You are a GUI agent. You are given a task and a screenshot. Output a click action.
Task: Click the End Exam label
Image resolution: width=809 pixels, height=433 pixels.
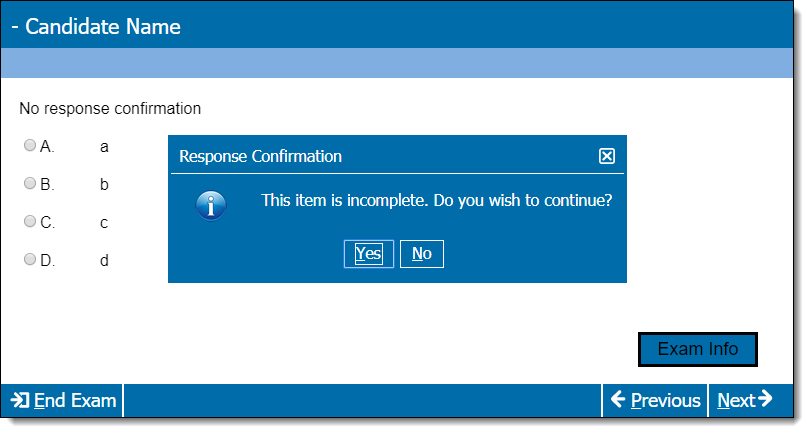[75, 400]
